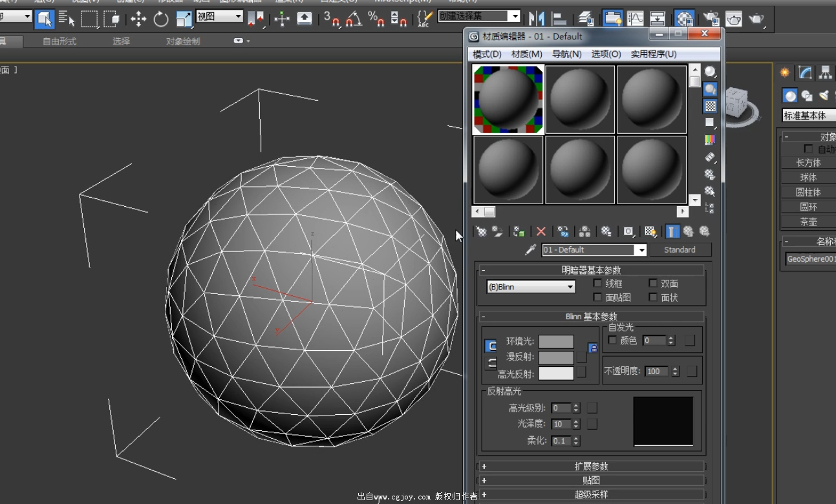This screenshot has width=836, height=504.
Task: Click the Video Color Check icon
Action: coord(710,140)
